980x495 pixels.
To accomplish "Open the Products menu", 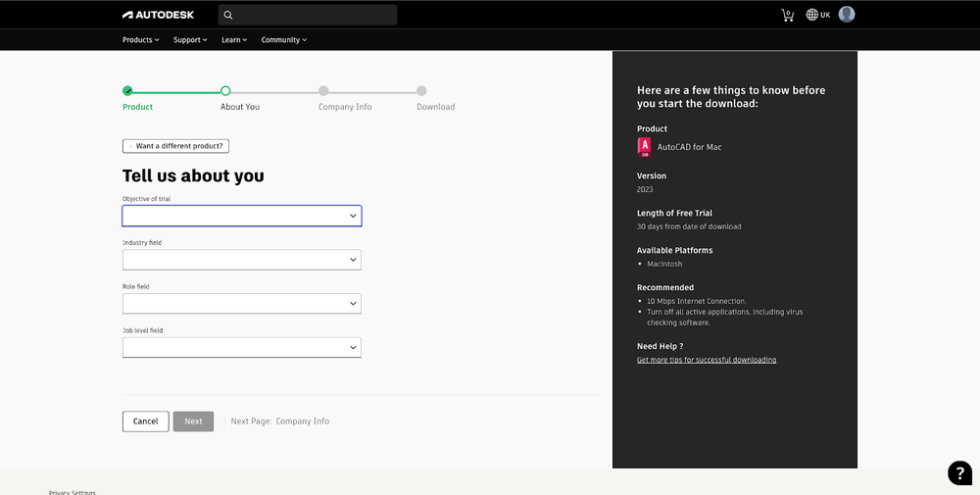I will point(140,40).
